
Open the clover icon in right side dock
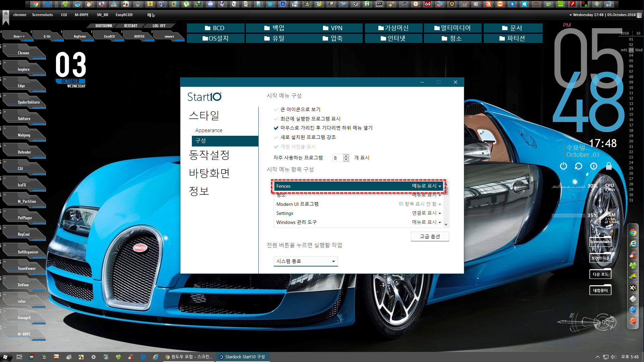tap(633, 265)
